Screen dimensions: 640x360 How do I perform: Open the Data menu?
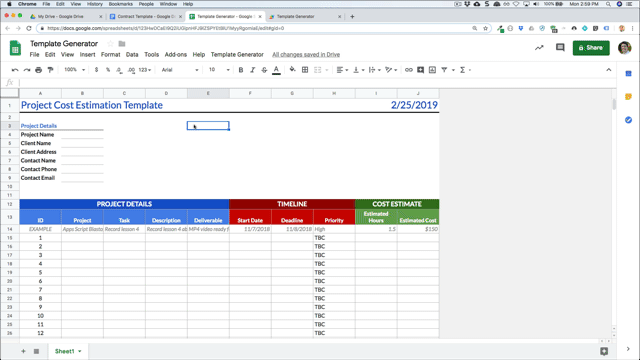(x=132, y=55)
